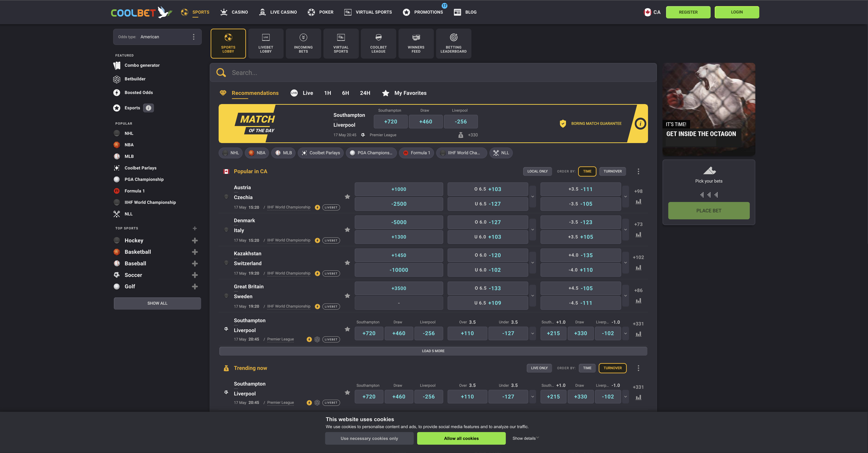
Task: Expand the Hockey sport in Top Sports
Action: pos(194,240)
